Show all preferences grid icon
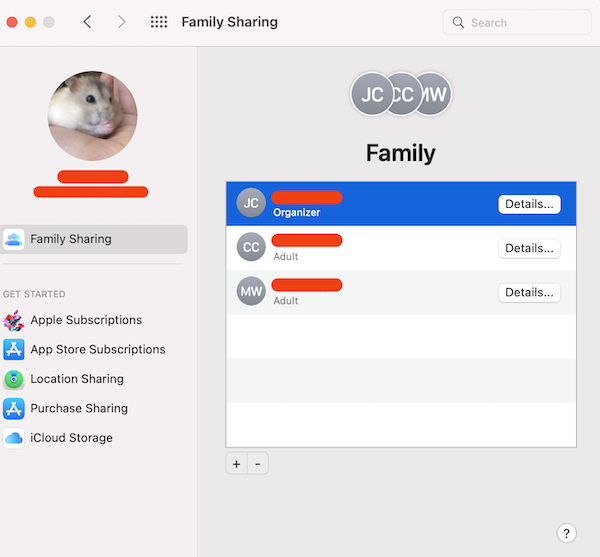The width and height of the screenshot is (600, 557). [159, 22]
